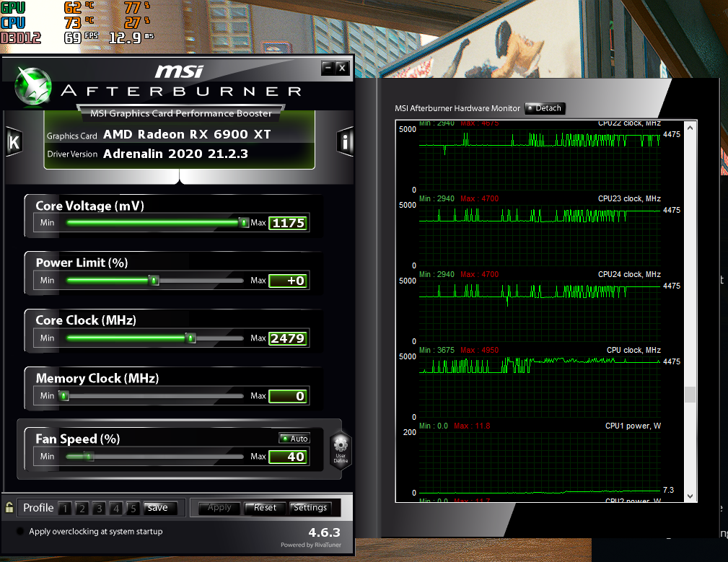Enable Apply overclocking at system startup
Viewport: 728px width, 562px height.
click(20, 532)
